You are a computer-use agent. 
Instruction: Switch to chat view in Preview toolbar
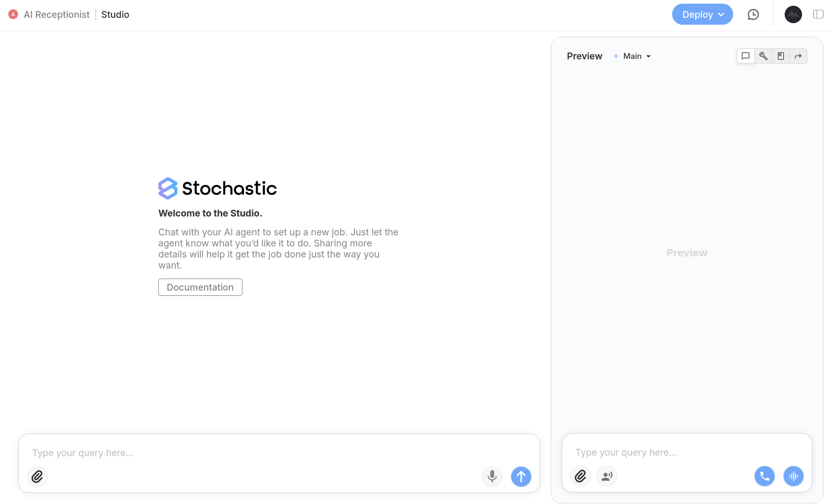tap(745, 56)
